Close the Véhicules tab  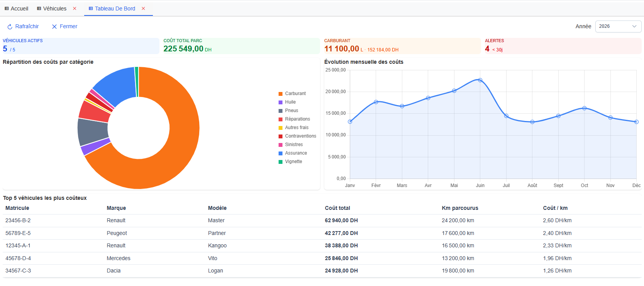75,9
